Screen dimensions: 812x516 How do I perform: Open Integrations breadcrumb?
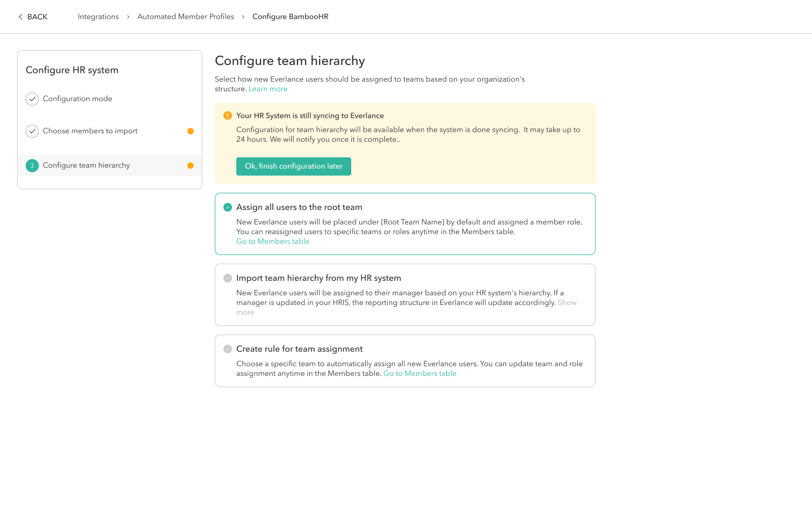(x=98, y=17)
